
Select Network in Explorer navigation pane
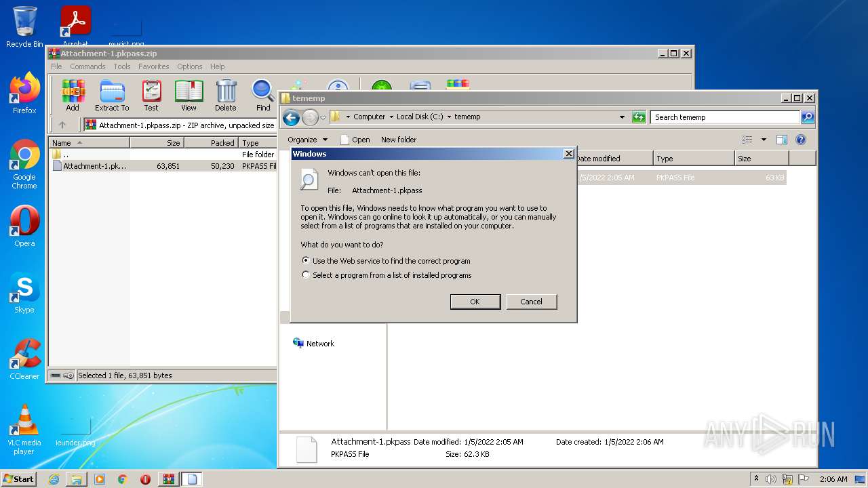tap(314, 344)
